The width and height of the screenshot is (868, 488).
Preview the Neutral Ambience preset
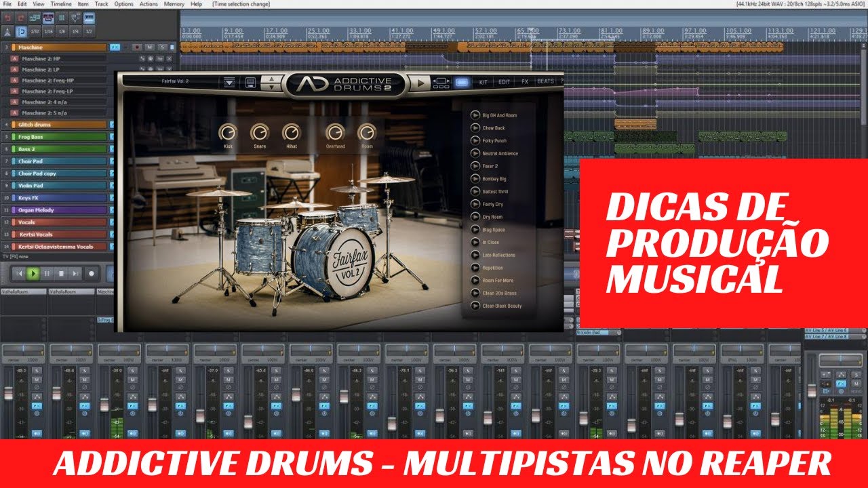[x=476, y=153]
